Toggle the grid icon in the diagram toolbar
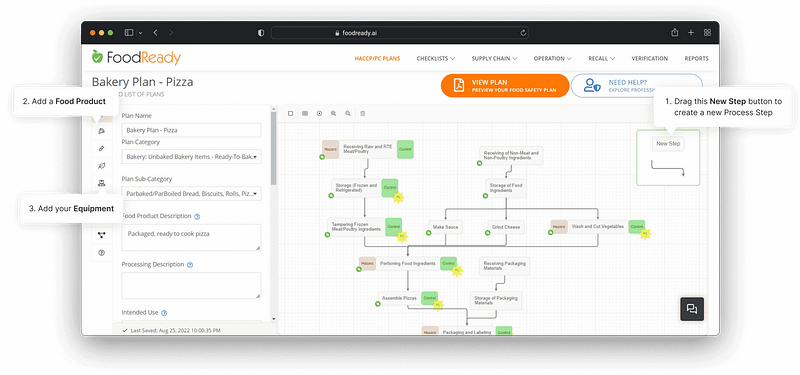The width and height of the screenshot is (800, 375). click(x=305, y=113)
